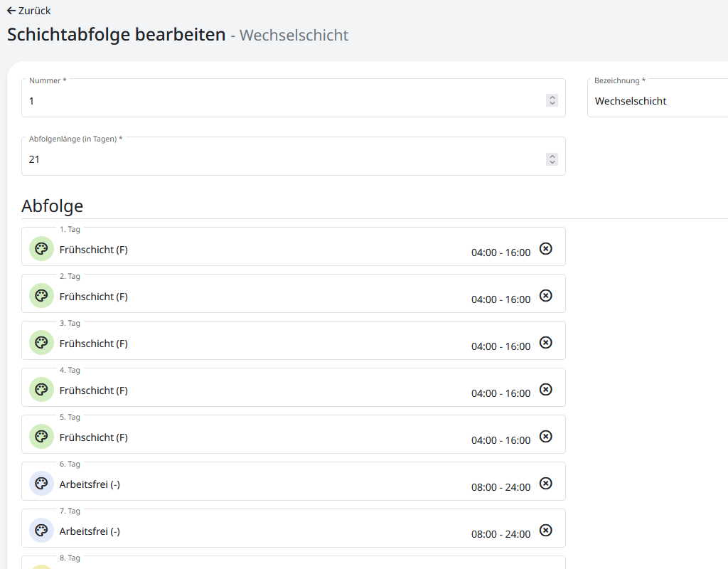This screenshot has height=569, width=728.
Task: Click palette icon of 6. Tag Arbeitsfrei
Action: (x=41, y=484)
